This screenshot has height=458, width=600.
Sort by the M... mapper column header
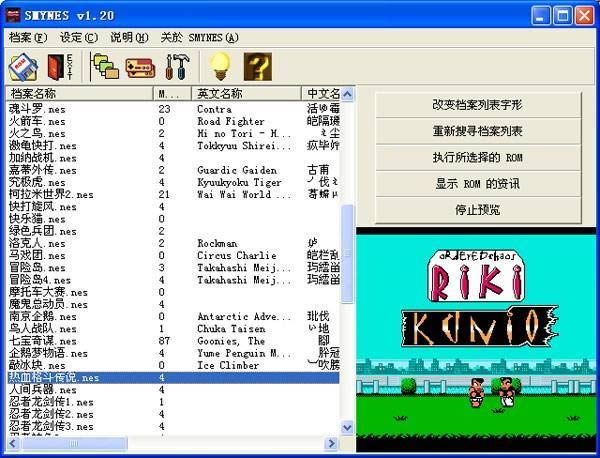(x=172, y=93)
